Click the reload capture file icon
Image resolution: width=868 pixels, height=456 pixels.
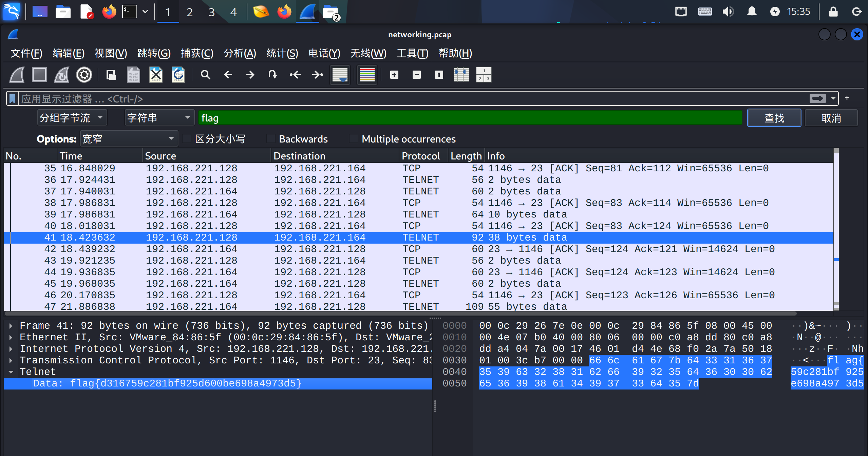178,75
